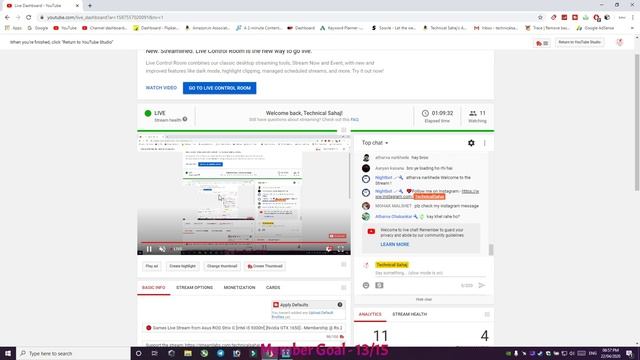
Task: Enter fullscreen on the preview player
Action: [340, 249]
